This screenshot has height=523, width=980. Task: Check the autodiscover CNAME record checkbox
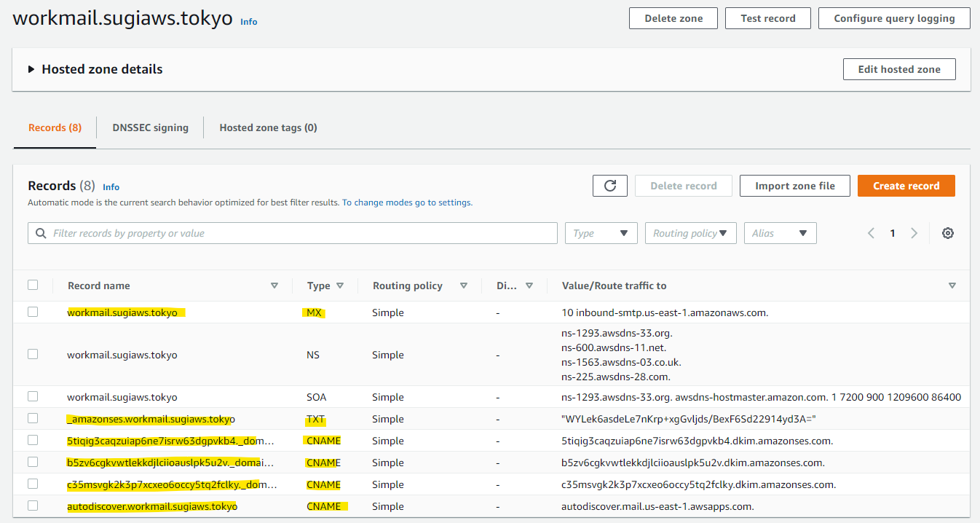(x=33, y=506)
